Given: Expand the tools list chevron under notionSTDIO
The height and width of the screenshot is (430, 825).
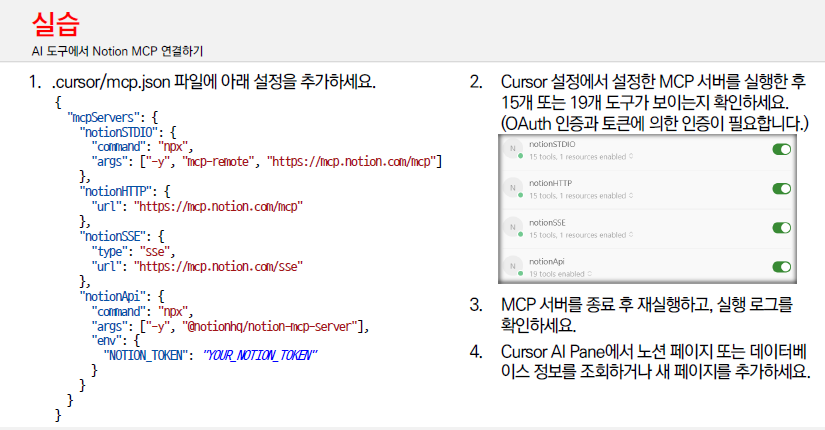Looking at the screenshot, I should pyautogui.click(x=631, y=157).
